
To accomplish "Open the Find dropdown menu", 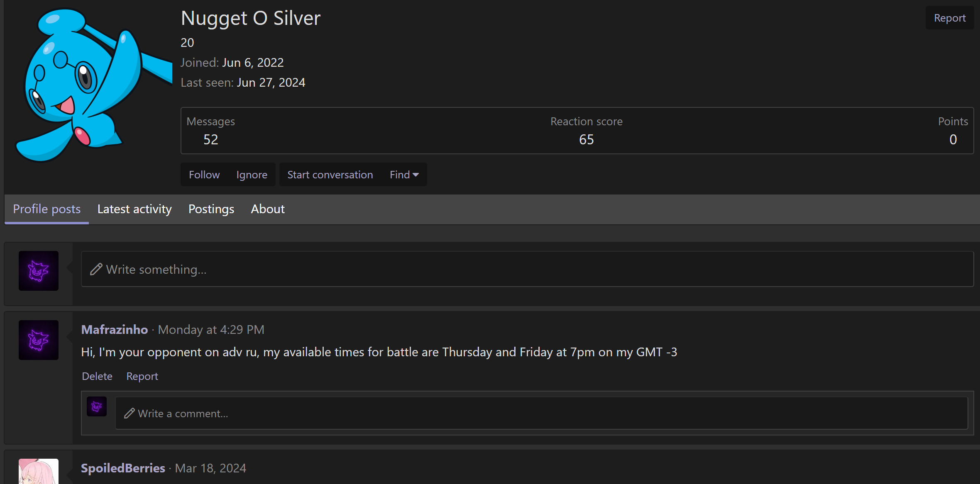I will click(x=404, y=175).
